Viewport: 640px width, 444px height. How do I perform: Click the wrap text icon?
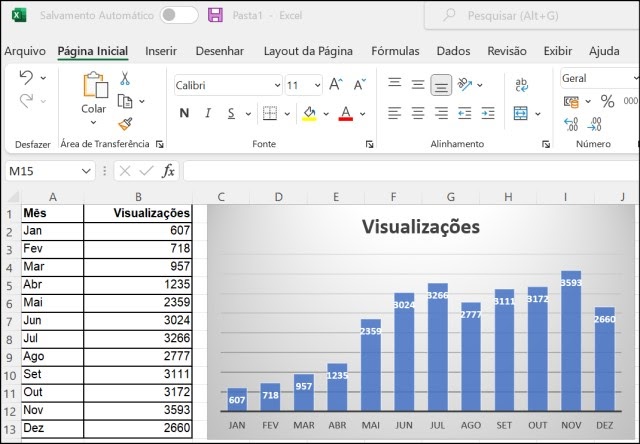tap(522, 85)
